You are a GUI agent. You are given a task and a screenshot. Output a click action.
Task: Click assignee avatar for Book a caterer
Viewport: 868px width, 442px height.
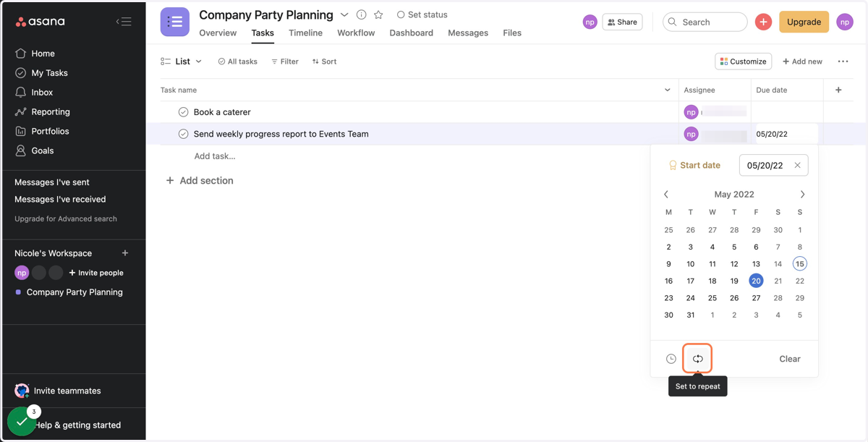pyautogui.click(x=691, y=112)
